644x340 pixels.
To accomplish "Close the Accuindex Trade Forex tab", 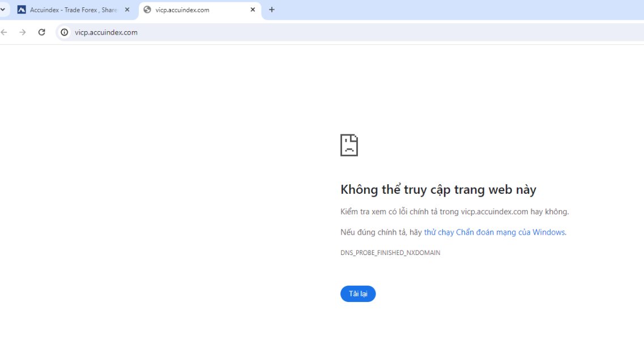I will (x=127, y=10).
